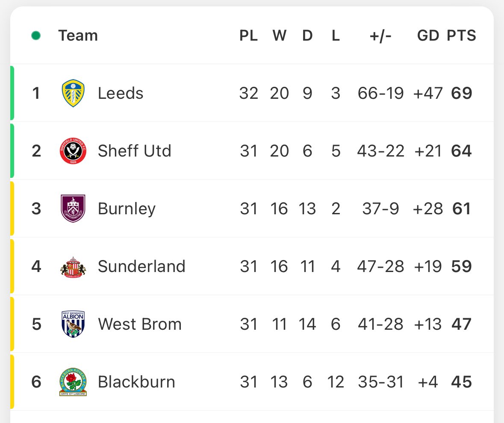Click the green dot status indicator
Image resolution: width=504 pixels, height=423 pixels.
coord(36,35)
